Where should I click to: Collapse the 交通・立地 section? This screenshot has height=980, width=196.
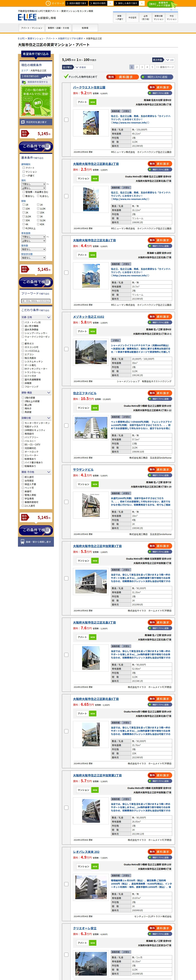pyautogui.click(x=36, y=317)
